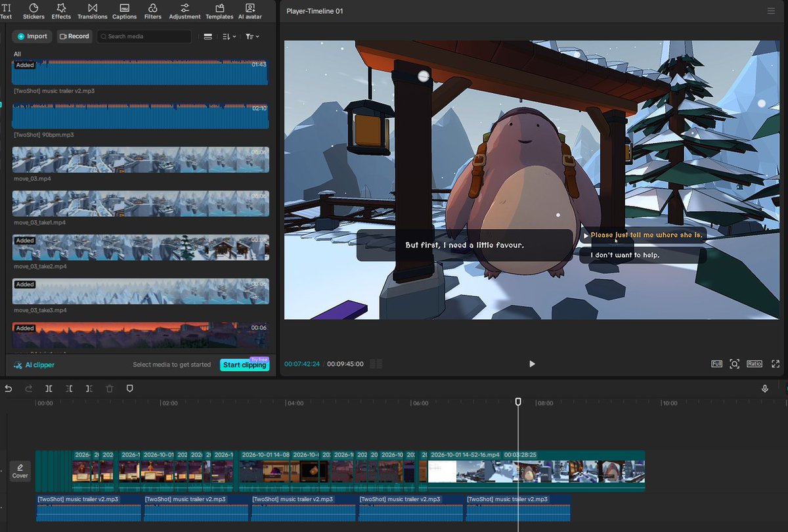Click the microphone voiceover record icon
788x532 pixels.
coord(765,389)
